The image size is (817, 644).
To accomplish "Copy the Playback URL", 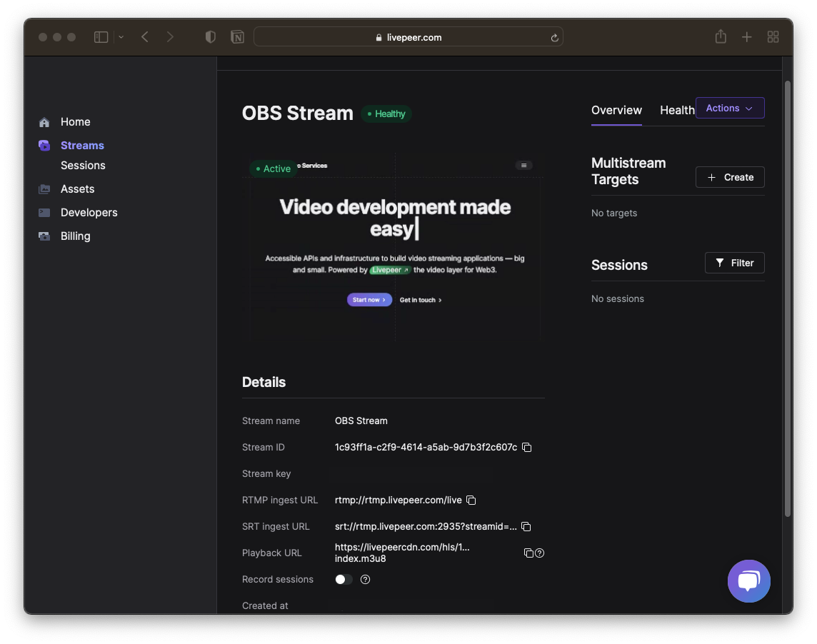I will point(528,553).
